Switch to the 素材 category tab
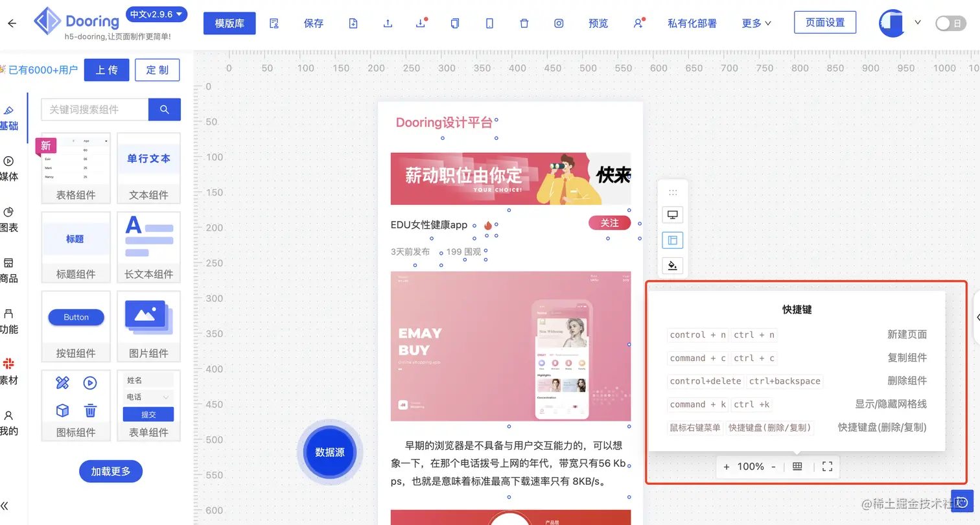Screen dimensions: 980x525 point(8,372)
